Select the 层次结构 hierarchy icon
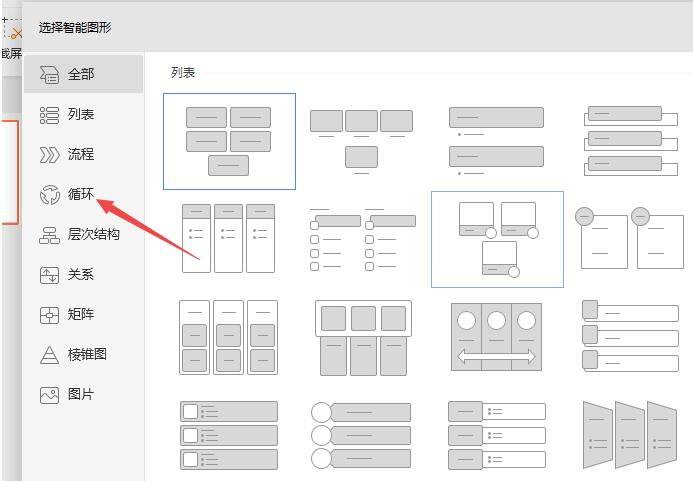This screenshot has width=693, height=481. [50, 235]
